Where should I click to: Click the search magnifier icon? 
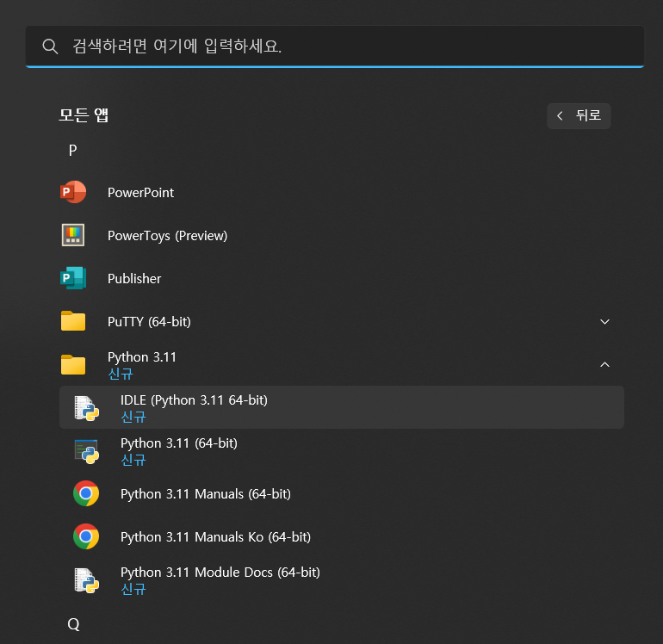point(50,46)
